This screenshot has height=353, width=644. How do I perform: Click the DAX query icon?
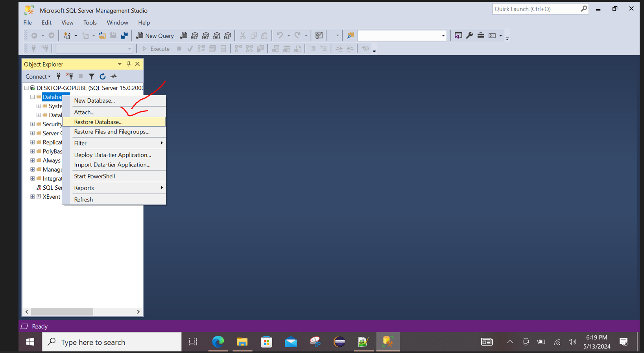click(x=227, y=35)
